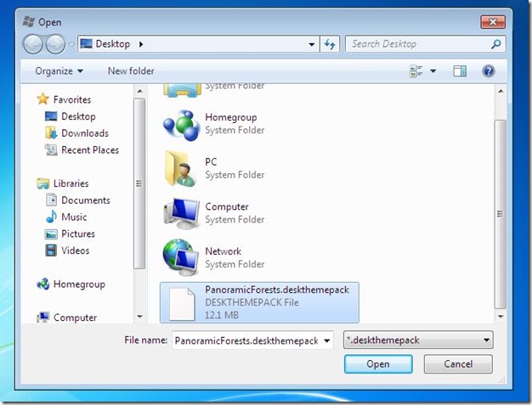
Task: Open the Organize menu
Action: (x=59, y=70)
